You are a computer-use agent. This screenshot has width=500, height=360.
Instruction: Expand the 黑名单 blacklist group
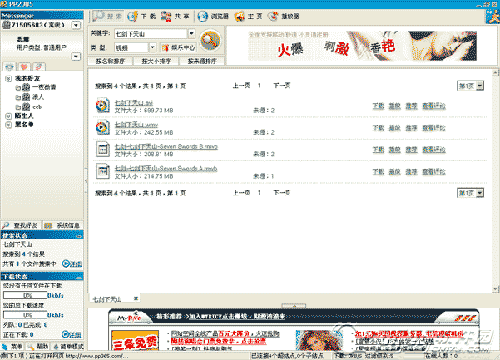(9, 124)
